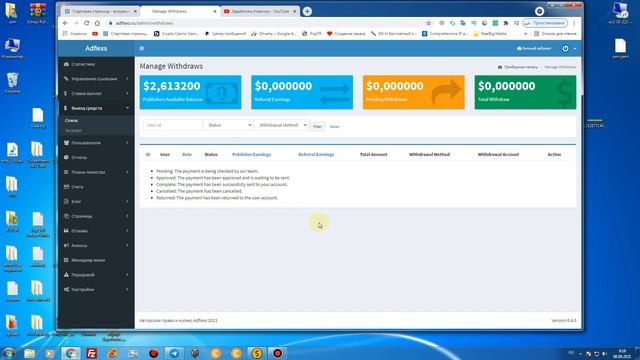Screen dimensions: 640x360
Task: Expand the Блог sidebar menu
Action: 96,202
